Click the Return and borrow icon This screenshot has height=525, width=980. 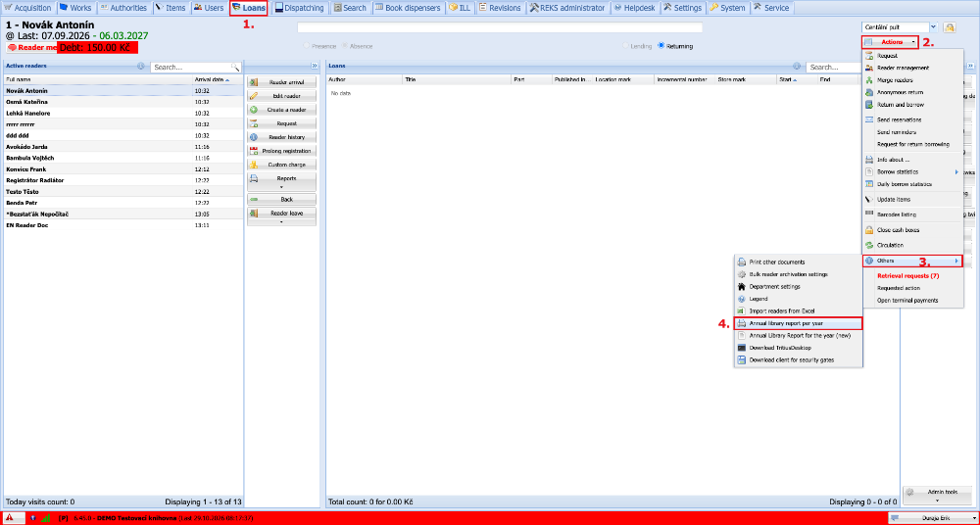point(869,105)
